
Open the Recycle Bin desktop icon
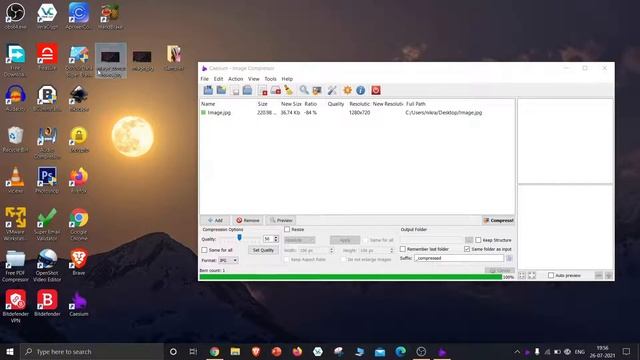(x=15, y=139)
